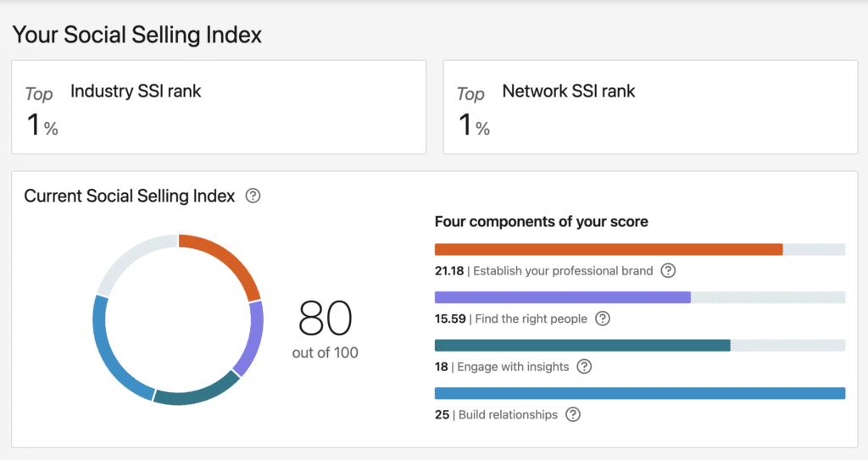Screen dimensions: 868x460
Task: Open the Engage with insights help tooltip
Action: point(584,367)
